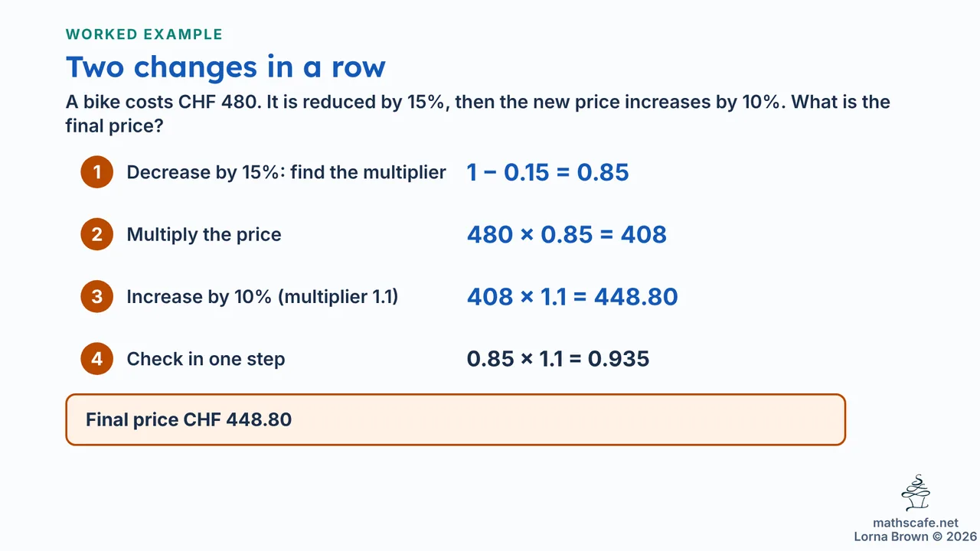
Task: Click the equation 480 × 0.85 = 408
Action: coord(567,234)
